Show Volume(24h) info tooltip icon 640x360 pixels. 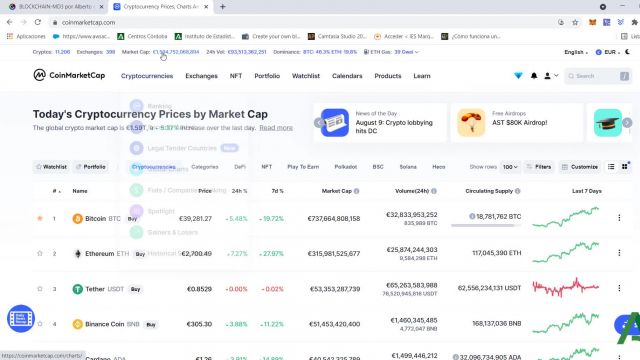[x=433, y=191]
